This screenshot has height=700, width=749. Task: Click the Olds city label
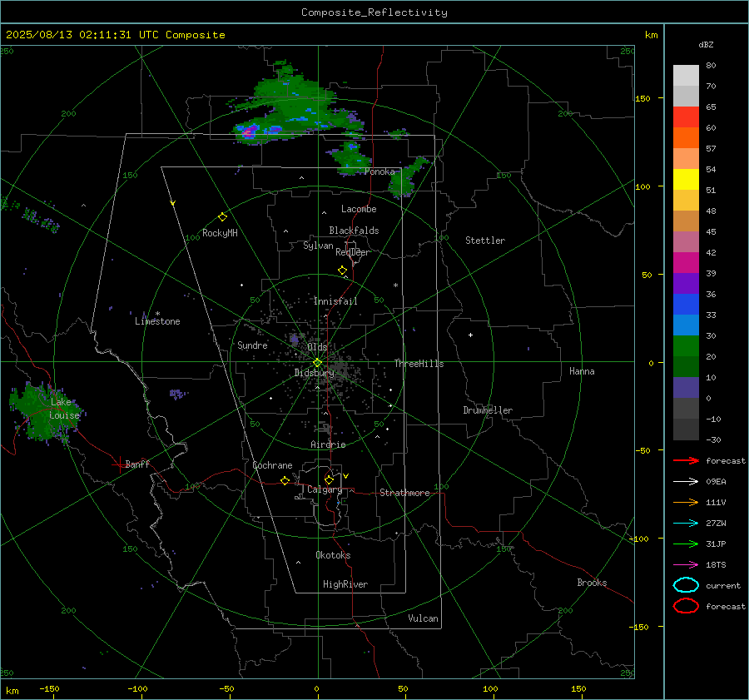(x=317, y=346)
